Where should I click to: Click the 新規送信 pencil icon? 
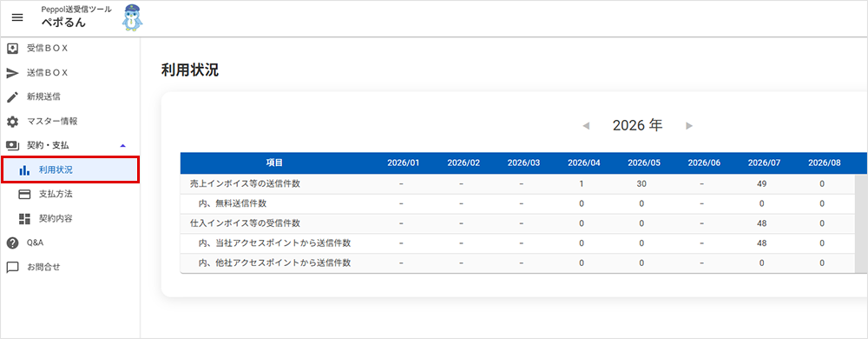pos(12,97)
